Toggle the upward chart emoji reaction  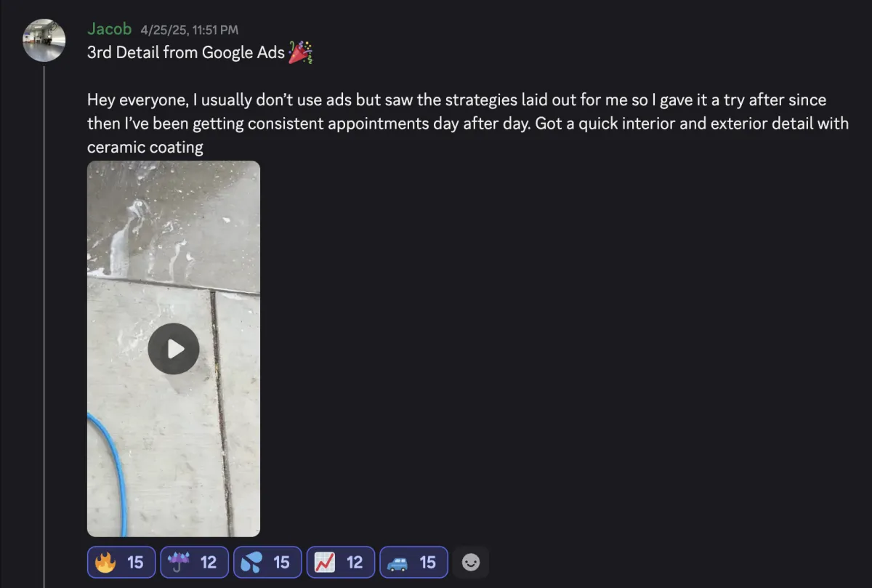[x=341, y=562]
